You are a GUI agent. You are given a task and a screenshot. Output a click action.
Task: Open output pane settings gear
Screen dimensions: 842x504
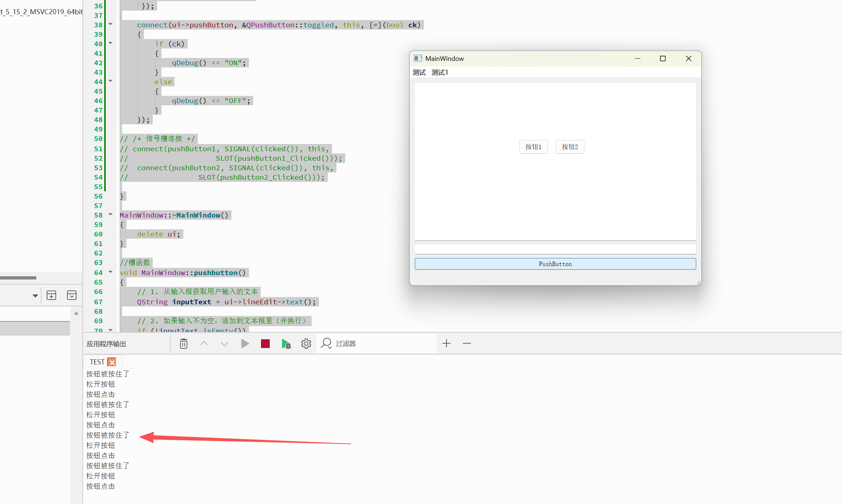306,344
